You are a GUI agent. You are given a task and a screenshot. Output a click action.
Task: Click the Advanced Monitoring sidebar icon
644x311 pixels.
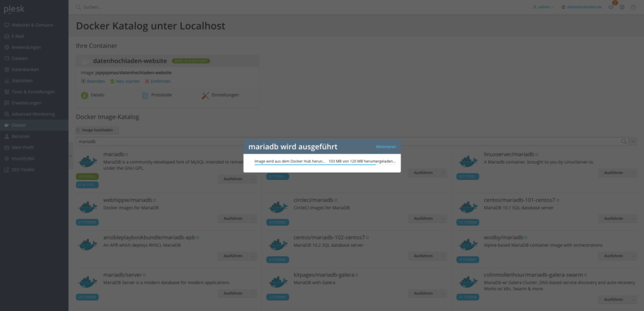coord(6,114)
